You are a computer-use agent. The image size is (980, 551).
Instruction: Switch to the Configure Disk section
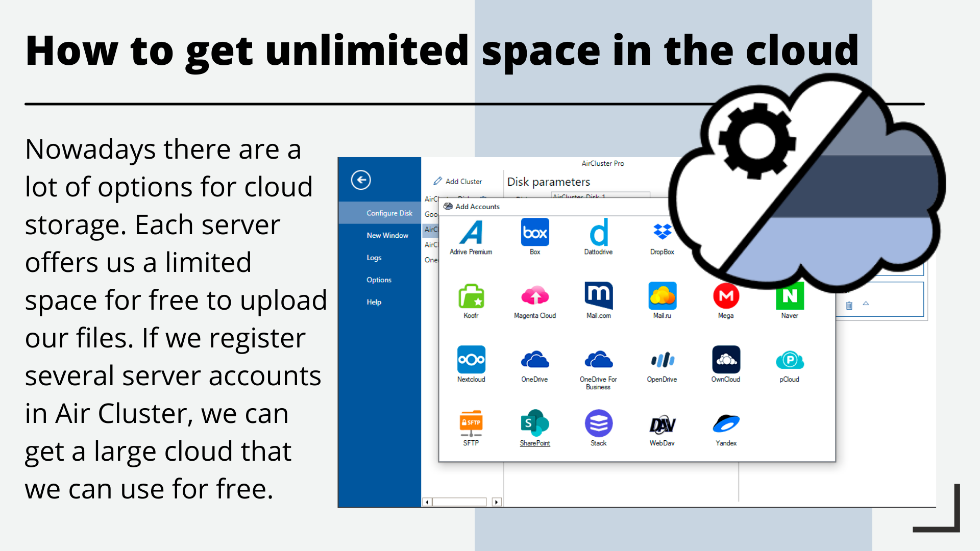tap(389, 213)
